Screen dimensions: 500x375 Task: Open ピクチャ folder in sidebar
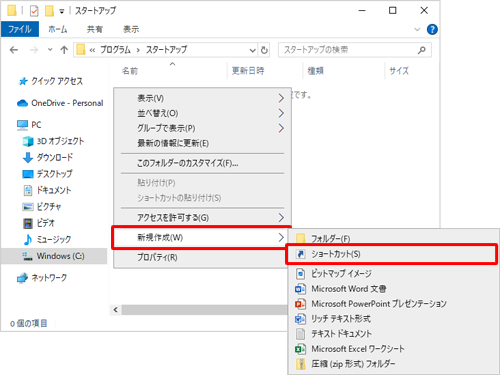tap(42, 207)
